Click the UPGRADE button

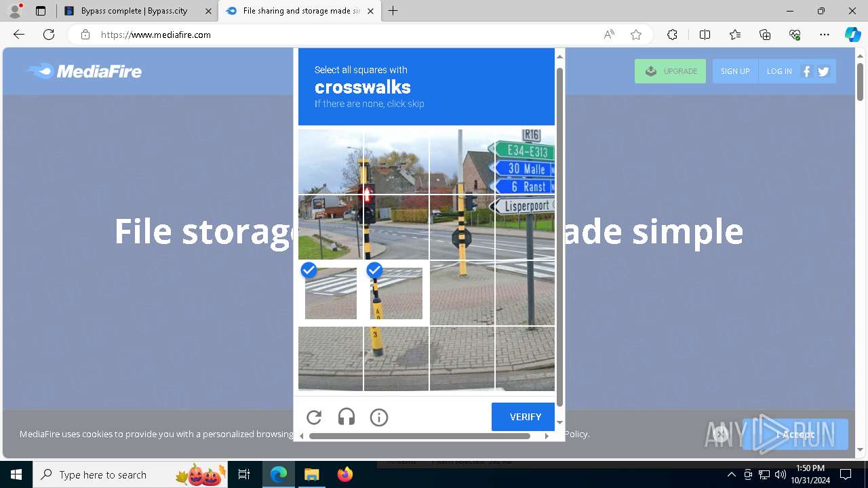pyautogui.click(x=670, y=71)
